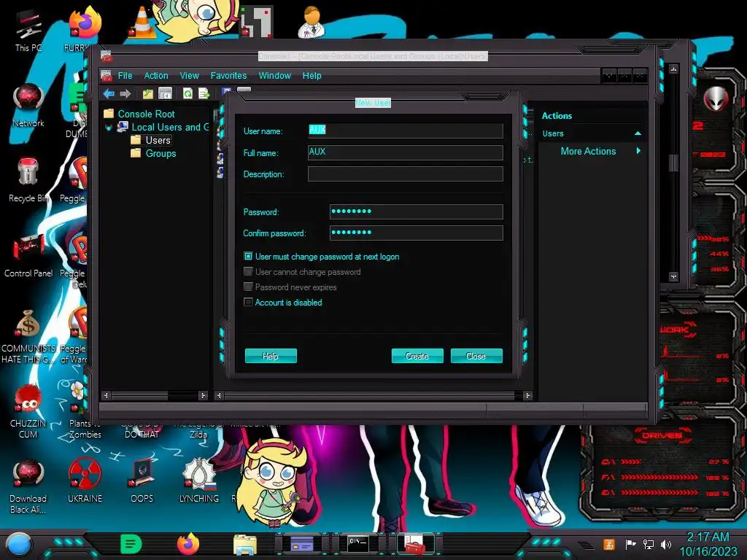The image size is (747, 560).
Task: Expand More Actions submenu arrow
Action: tap(638, 151)
